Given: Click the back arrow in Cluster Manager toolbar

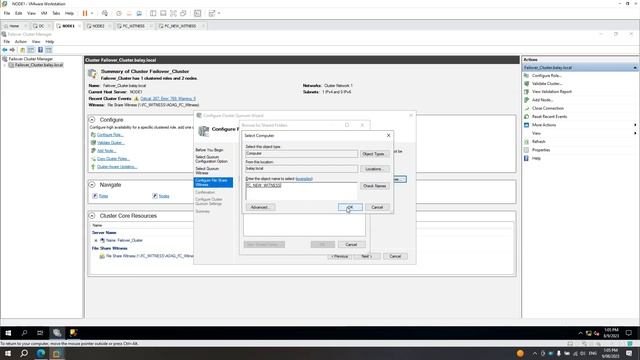Looking at the screenshot, I should coord(4,50).
